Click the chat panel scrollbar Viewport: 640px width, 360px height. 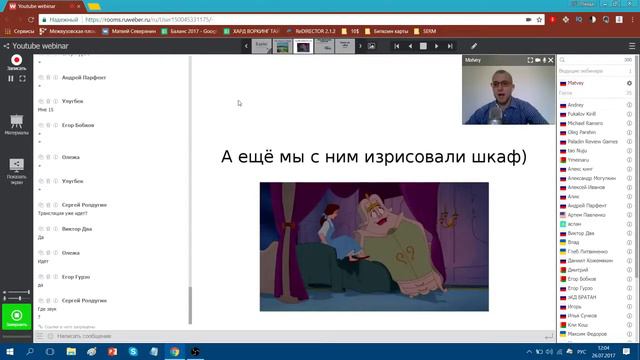190,305
